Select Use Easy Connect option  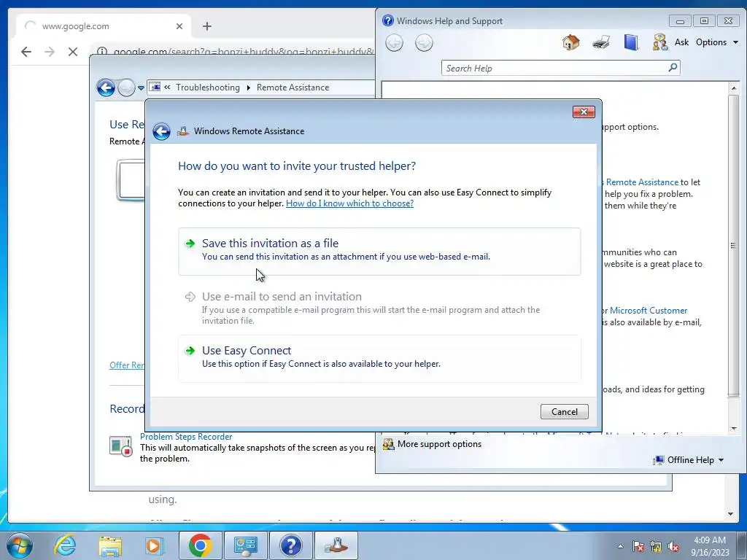coord(379,358)
